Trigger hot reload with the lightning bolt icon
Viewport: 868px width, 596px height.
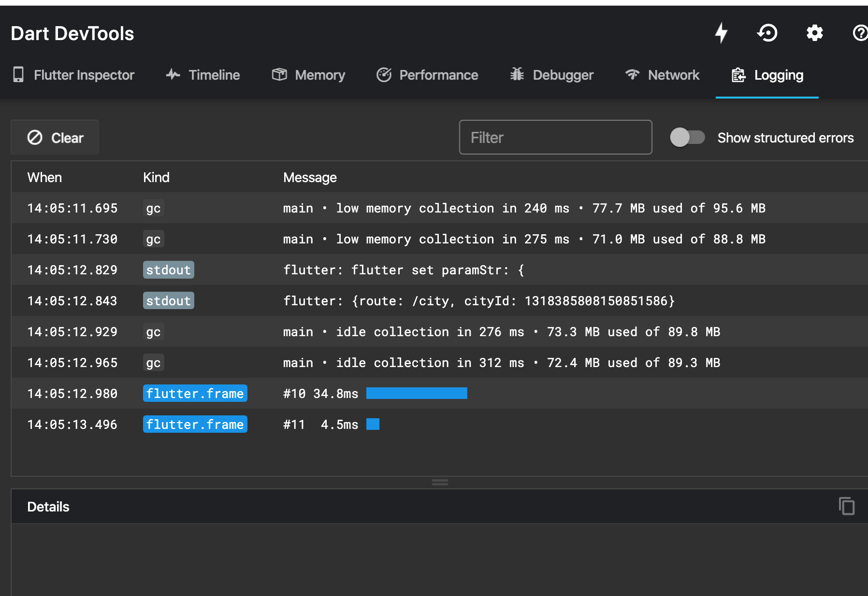pyautogui.click(x=722, y=32)
